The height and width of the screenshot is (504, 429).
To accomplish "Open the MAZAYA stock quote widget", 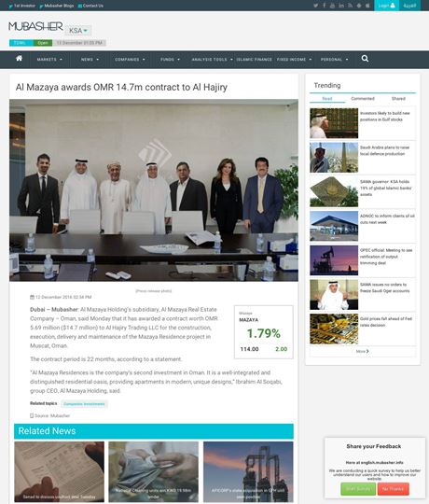I will (264, 332).
